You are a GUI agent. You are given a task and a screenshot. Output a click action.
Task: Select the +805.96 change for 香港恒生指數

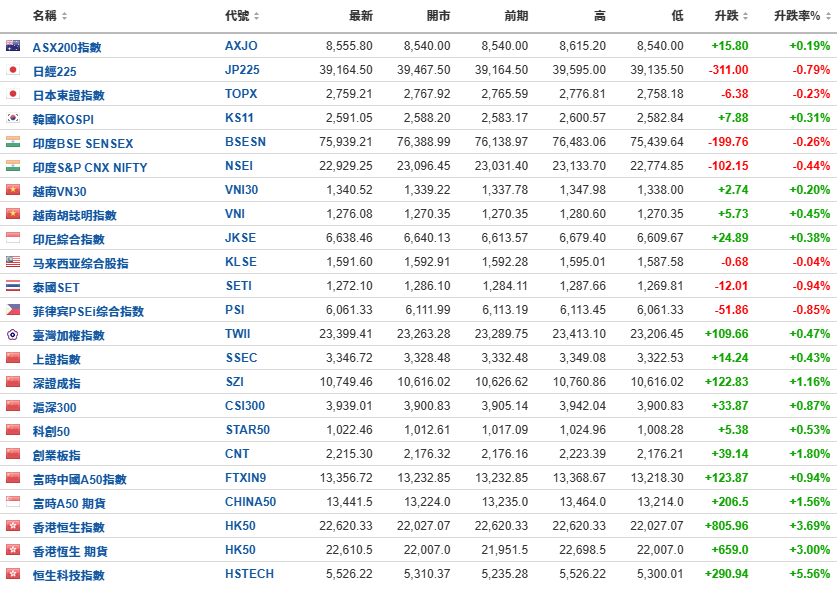click(727, 526)
